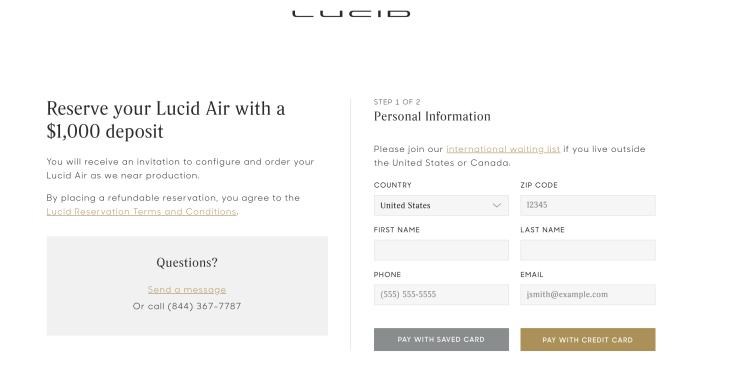Click the (844) 367-7787 call number
This screenshot has height=387, width=744.
205,306
